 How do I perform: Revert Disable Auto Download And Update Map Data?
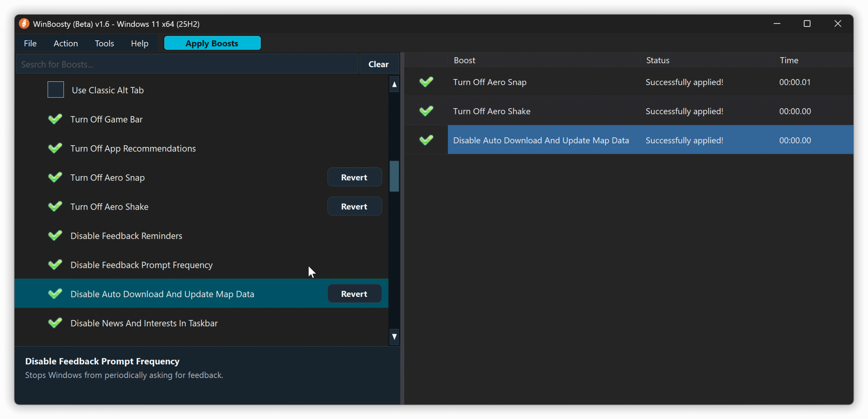pyautogui.click(x=354, y=294)
